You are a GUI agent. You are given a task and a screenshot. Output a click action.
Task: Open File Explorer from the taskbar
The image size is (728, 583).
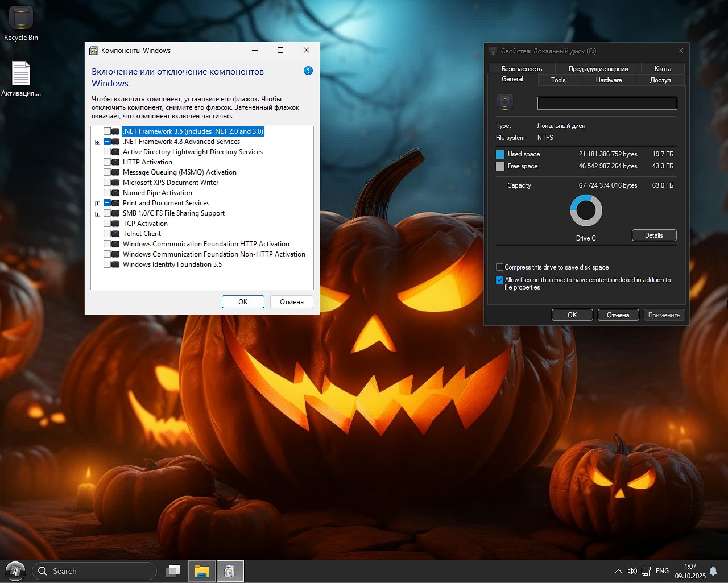[201, 571]
